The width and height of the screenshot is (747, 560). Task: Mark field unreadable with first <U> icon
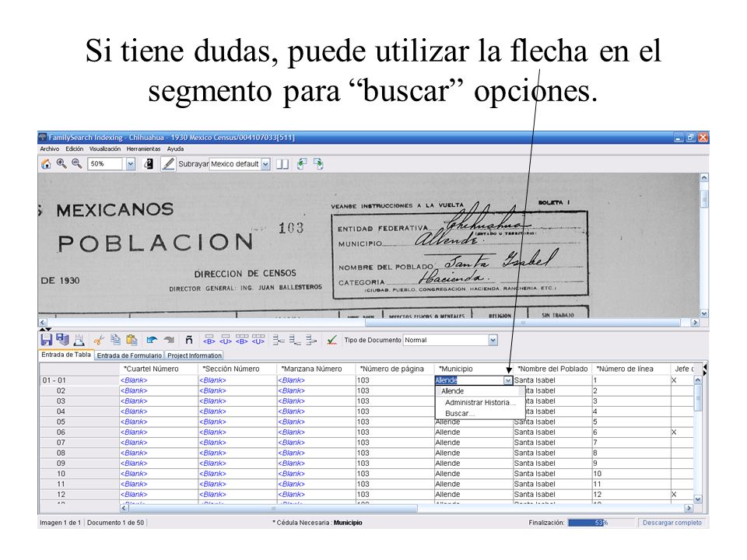[x=226, y=340]
